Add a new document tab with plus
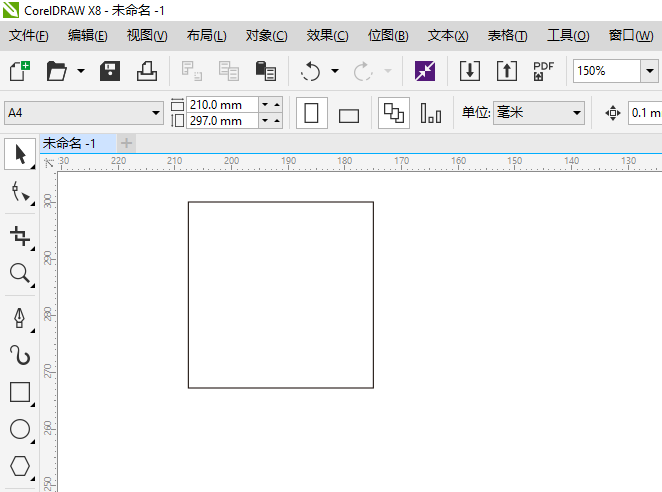The image size is (662, 492). point(126,144)
